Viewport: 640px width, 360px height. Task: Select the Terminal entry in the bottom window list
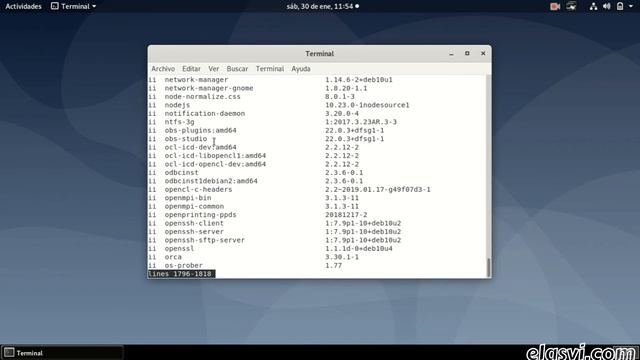(62, 353)
